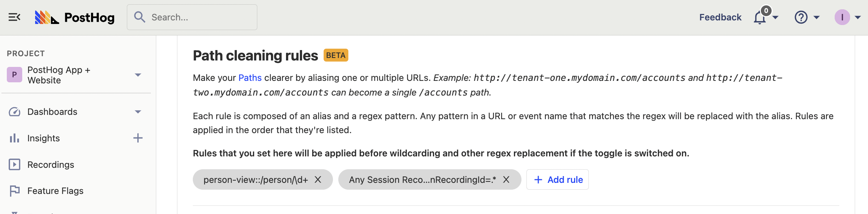Open Dashboards in the sidebar
This screenshot has width=868, height=214.
[x=52, y=112]
